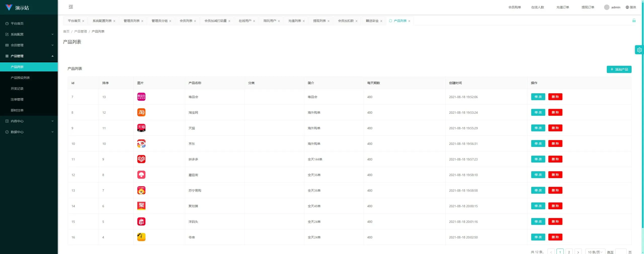
Task: Click the 洋码头 product icon
Action: (x=141, y=222)
